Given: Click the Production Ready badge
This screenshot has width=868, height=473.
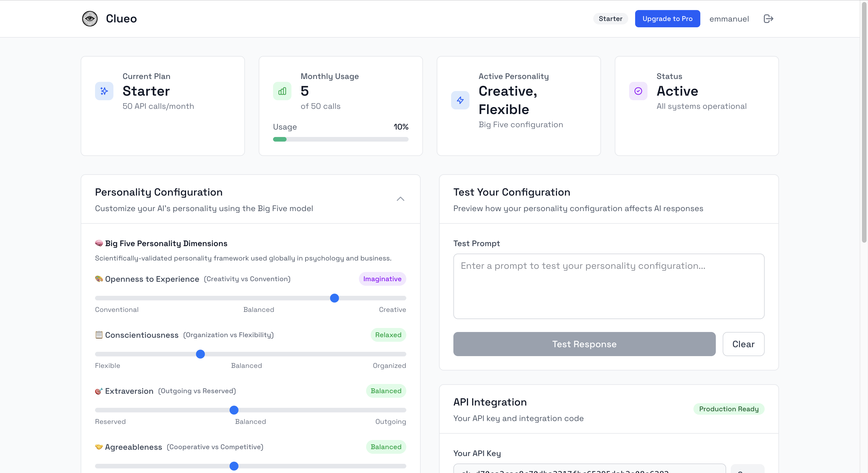Looking at the screenshot, I should click(x=728, y=409).
